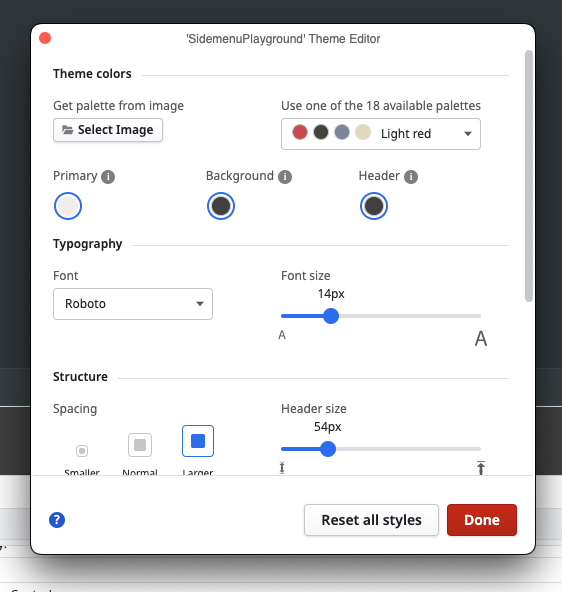562x592 pixels.
Task: Click the dialog's vertical scrollbar
Action: click(529, 176)
